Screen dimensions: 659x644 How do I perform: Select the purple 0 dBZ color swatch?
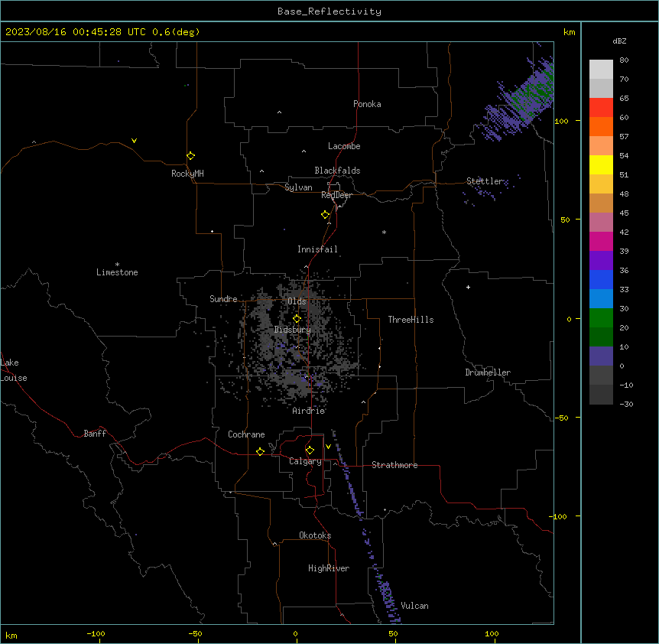click(x=601, y=356)
